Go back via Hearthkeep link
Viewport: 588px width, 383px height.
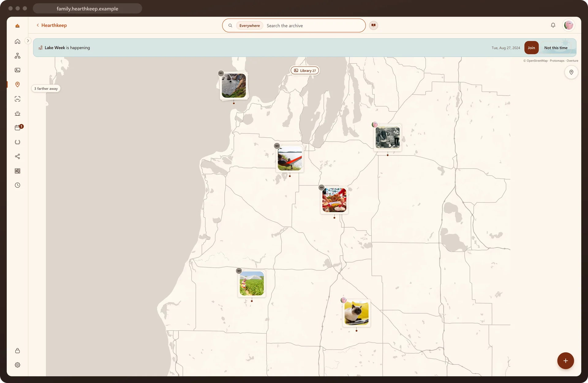51,25
